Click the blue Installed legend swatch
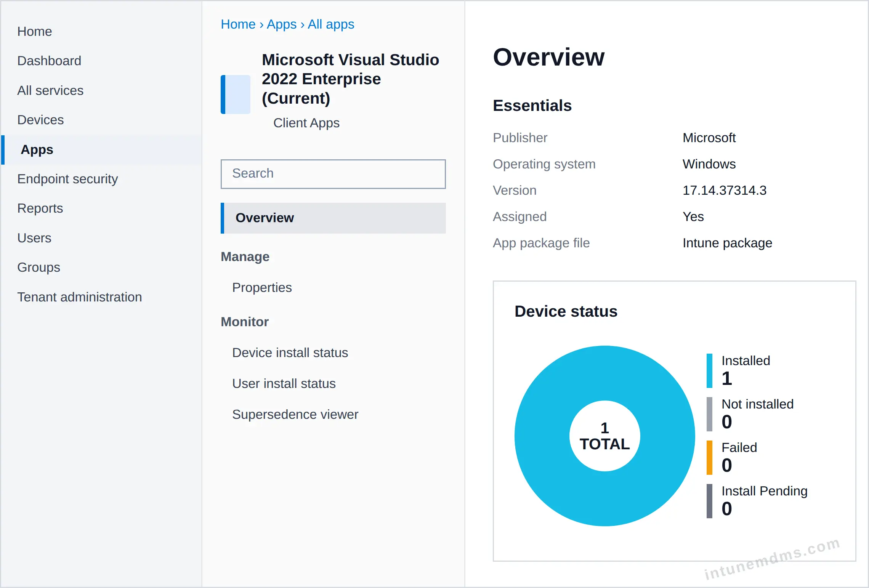Viewport: 869px width, 588px height. pos(709,371)
